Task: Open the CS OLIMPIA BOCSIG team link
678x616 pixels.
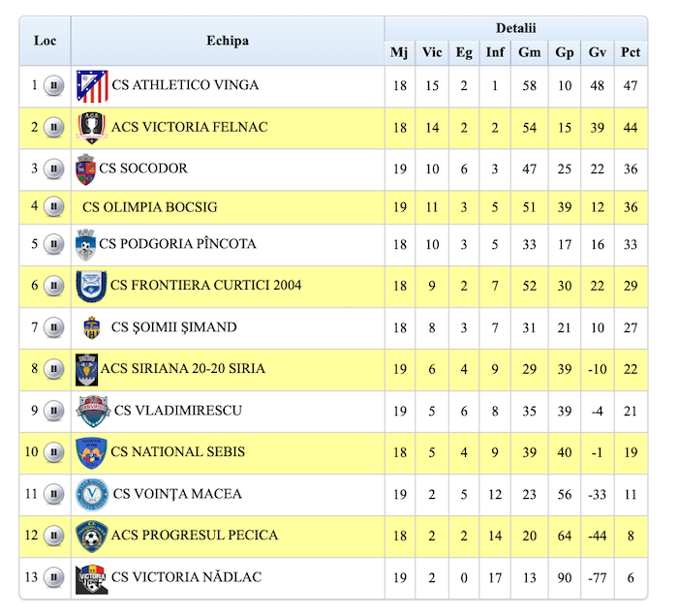Action: (x=149, y=207)
